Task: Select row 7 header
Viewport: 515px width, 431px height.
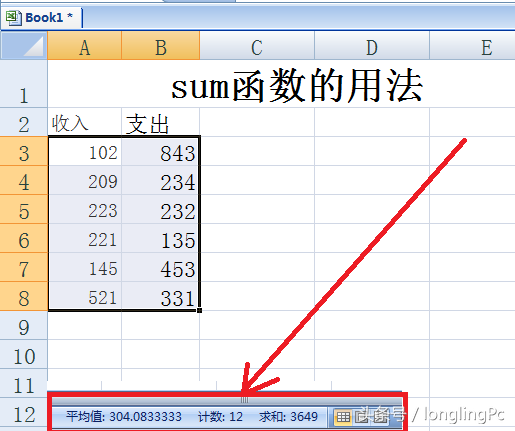Action: point(24,267)
